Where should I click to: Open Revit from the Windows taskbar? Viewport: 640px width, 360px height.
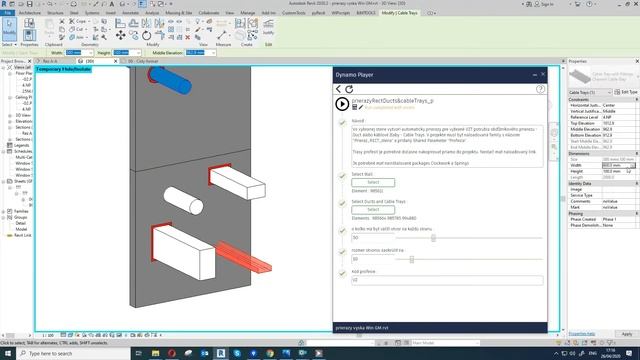pos(221,353)
